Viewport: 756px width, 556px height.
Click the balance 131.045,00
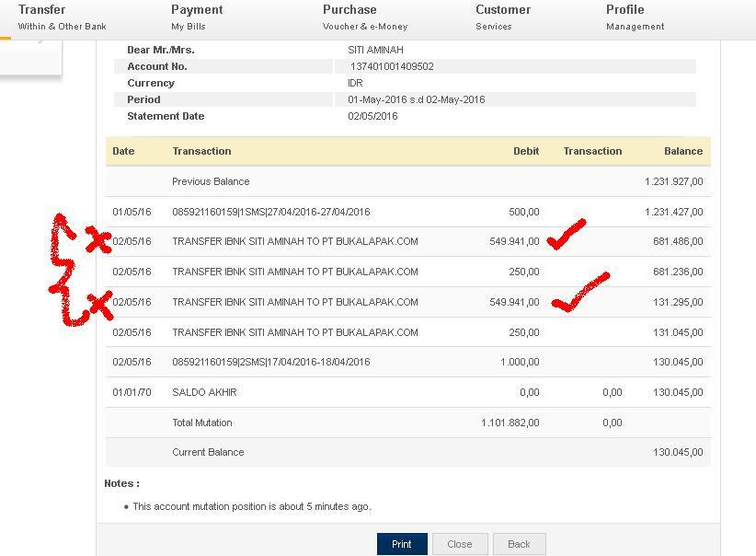[x=678, y=332]
